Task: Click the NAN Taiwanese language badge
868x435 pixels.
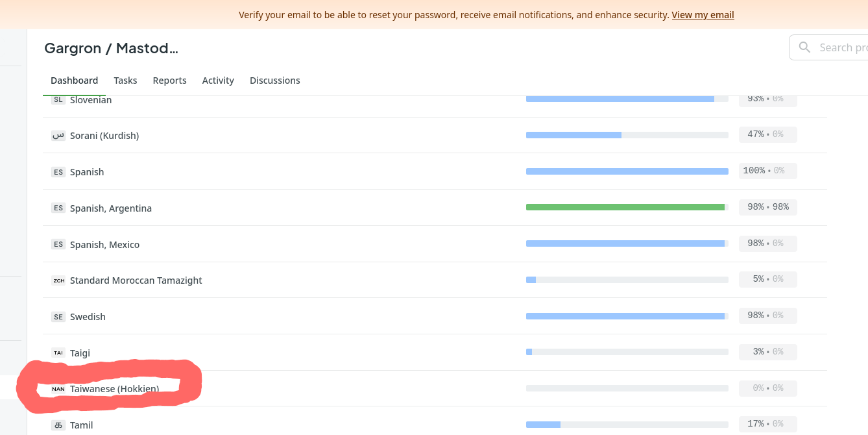Action: (58, 389)
